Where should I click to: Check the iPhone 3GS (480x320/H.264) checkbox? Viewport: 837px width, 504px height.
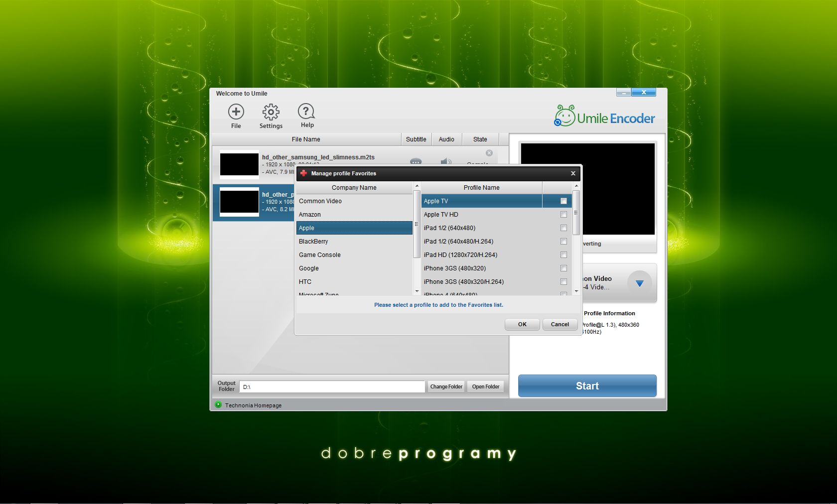(x=563, y=282)
